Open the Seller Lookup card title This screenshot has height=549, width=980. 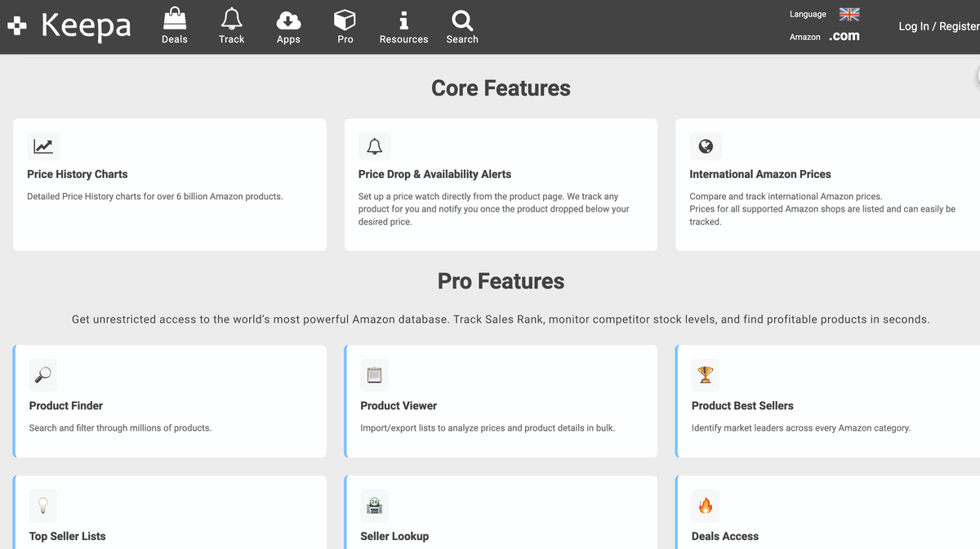pyautogui.click(x=394, y=536)
